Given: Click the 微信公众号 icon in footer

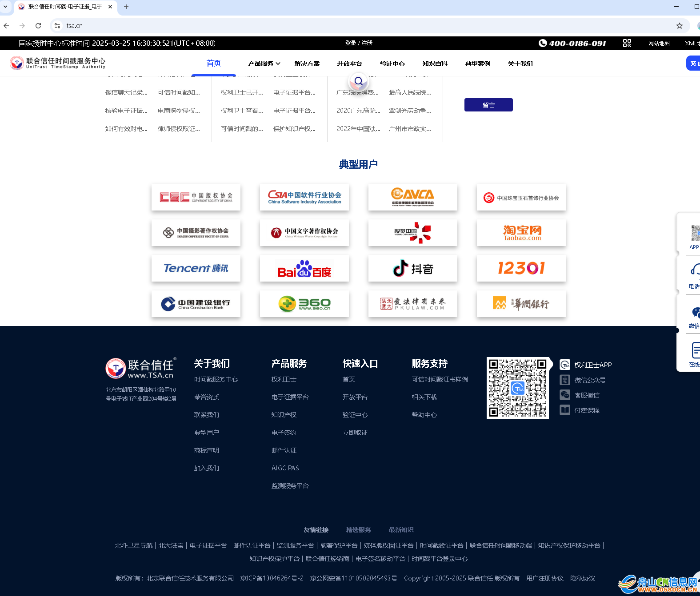Looking at the screenshot, I should 565,380.
